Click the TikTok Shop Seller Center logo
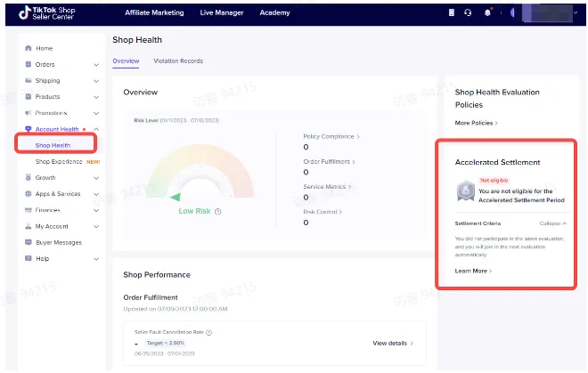 pos(47,12)
